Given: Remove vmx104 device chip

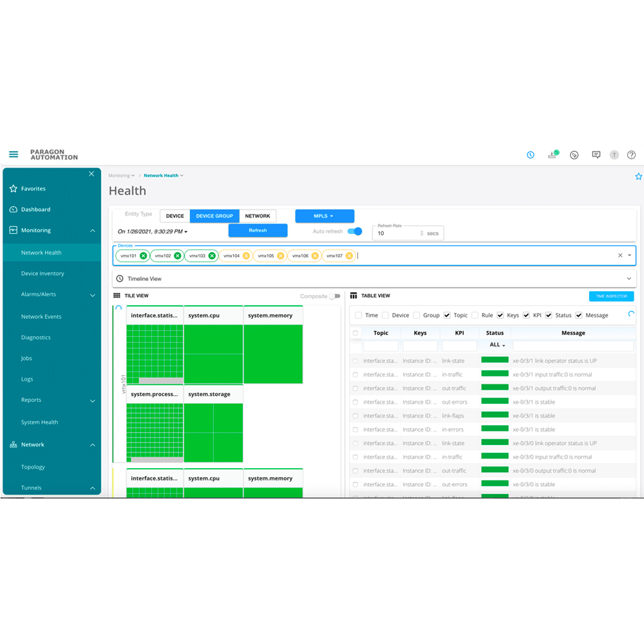Looking at the screenshot, I should pyautogui.click(x=246, y=256).
